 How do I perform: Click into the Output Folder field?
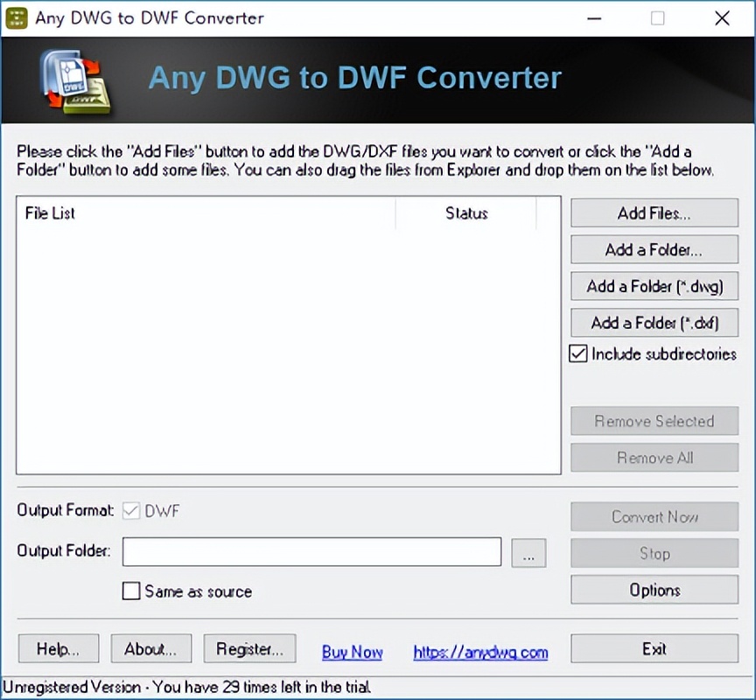point(312,552)
